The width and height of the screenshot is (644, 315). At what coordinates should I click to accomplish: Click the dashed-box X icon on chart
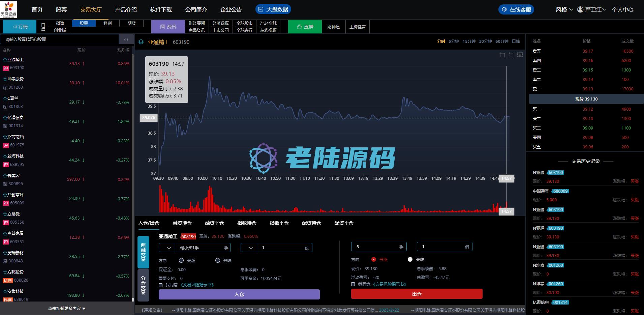click(520, 55)
